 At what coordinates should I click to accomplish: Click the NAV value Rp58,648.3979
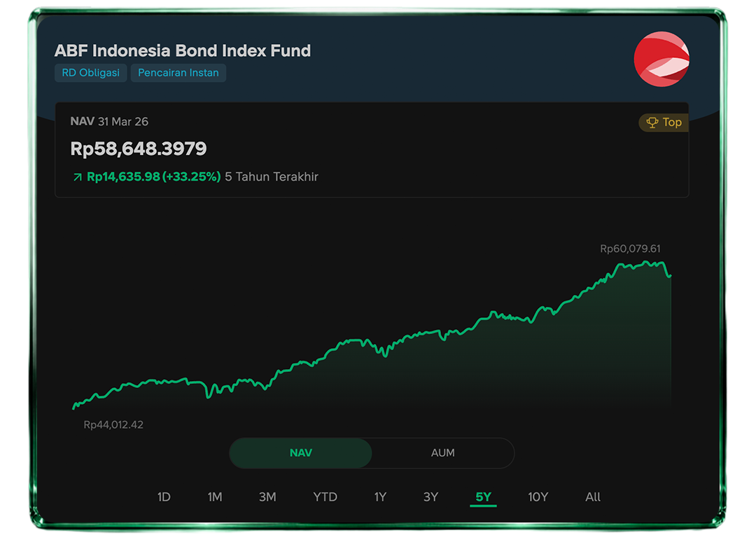pos(139,148)
